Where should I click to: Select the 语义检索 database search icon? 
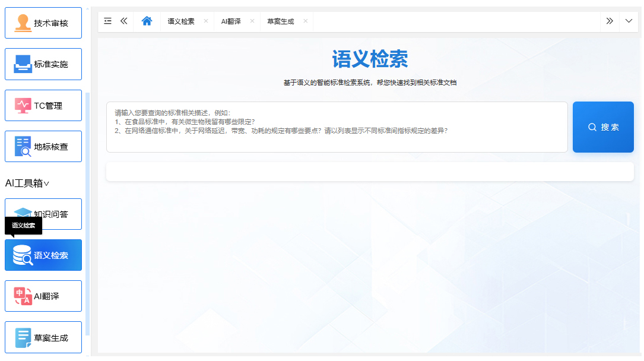[x=23, y=255]
